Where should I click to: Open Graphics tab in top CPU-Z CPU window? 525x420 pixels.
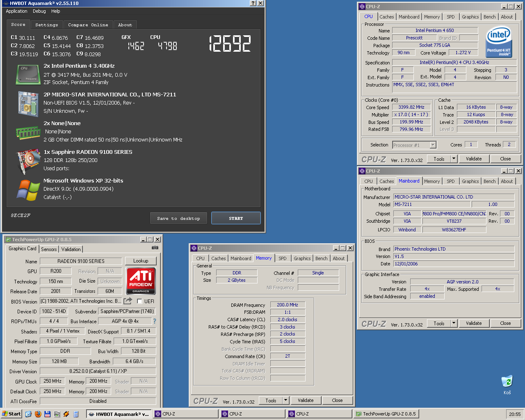click(470, 17)
